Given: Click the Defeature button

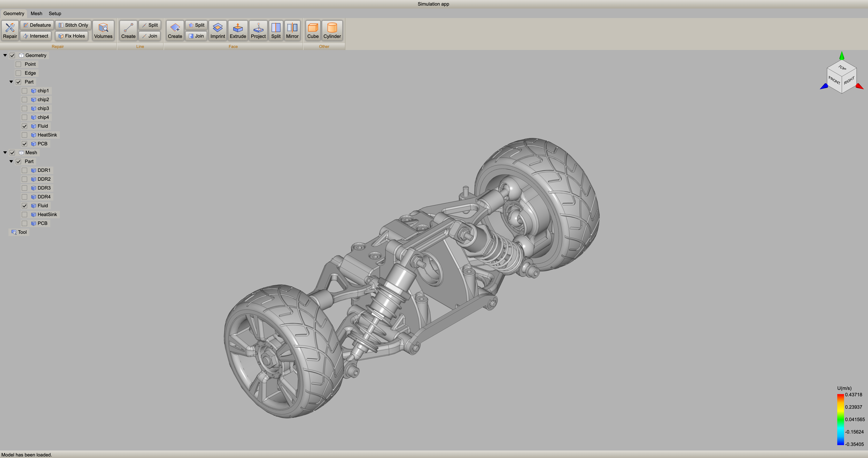Looking at the screenshot, I should [x=37, y=25].
